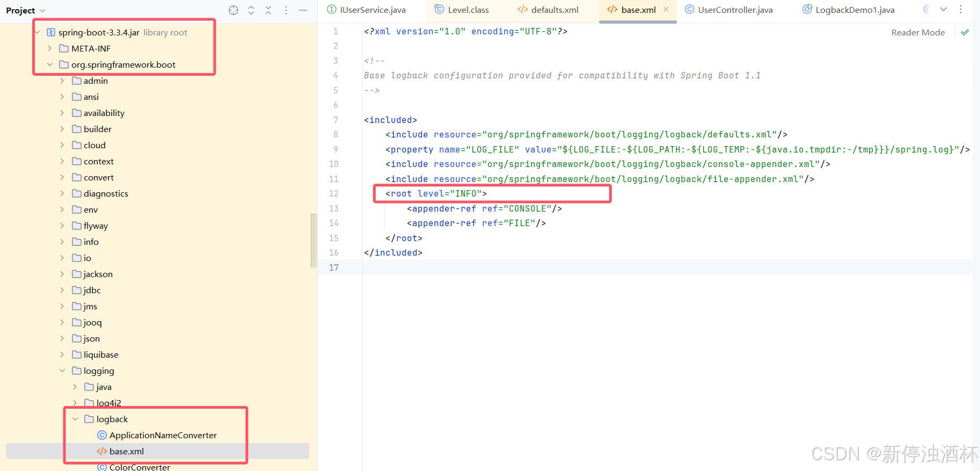Hide the Project panel with the minus icon
This screenshot has width=980, height=471.
(x=303, y=10)
